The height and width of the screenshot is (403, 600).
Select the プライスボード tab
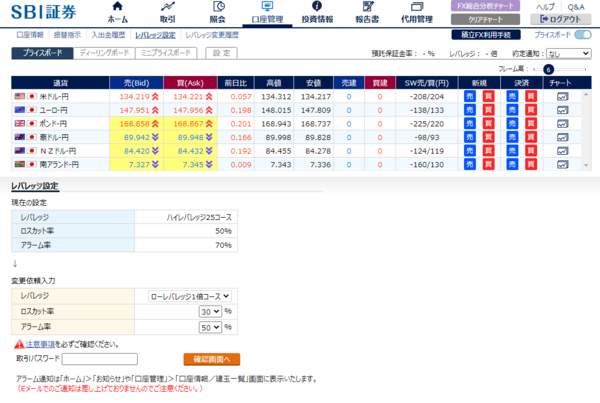pos(42,53)
